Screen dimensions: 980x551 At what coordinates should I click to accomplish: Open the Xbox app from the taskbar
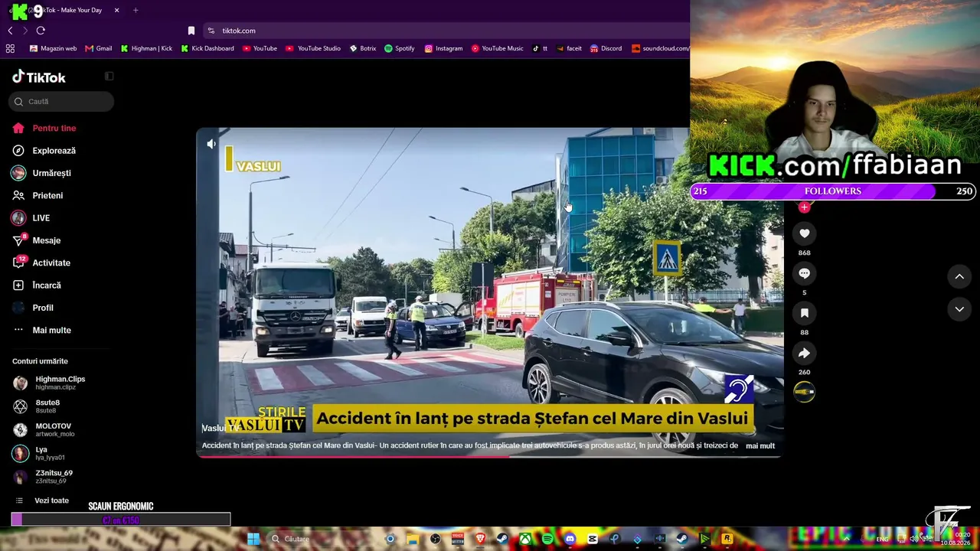point(525,539)
